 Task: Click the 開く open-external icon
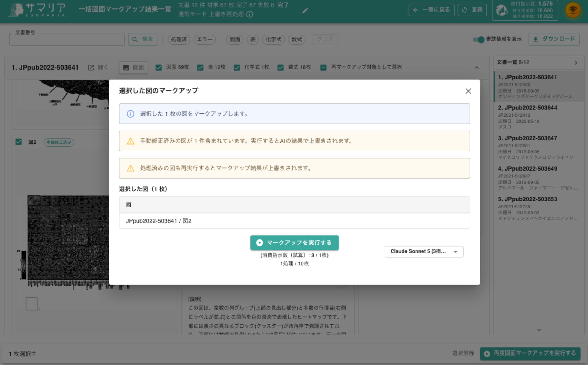(91, 68)
